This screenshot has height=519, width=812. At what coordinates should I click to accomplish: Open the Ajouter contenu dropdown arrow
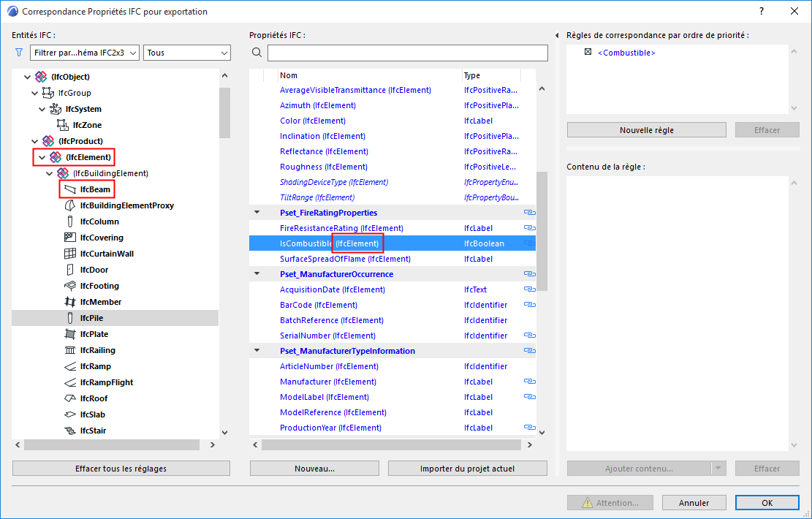(x=718, y=469)
